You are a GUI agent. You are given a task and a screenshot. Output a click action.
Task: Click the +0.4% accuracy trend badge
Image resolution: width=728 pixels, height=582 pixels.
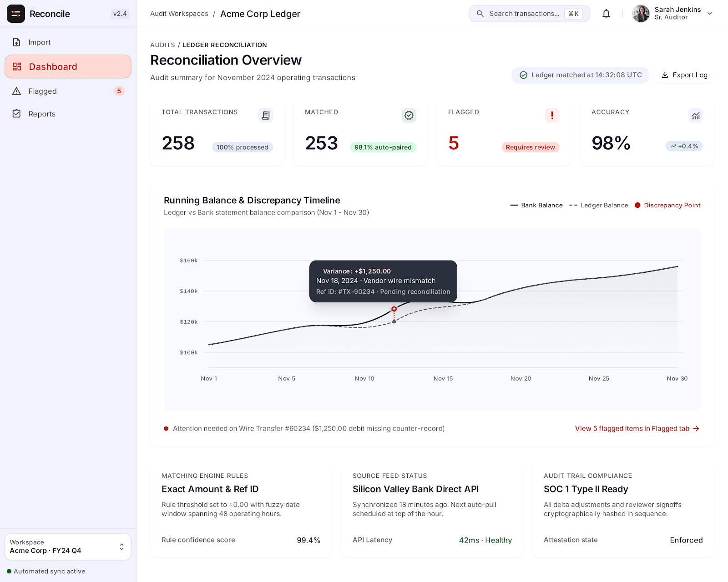point(684,146)
